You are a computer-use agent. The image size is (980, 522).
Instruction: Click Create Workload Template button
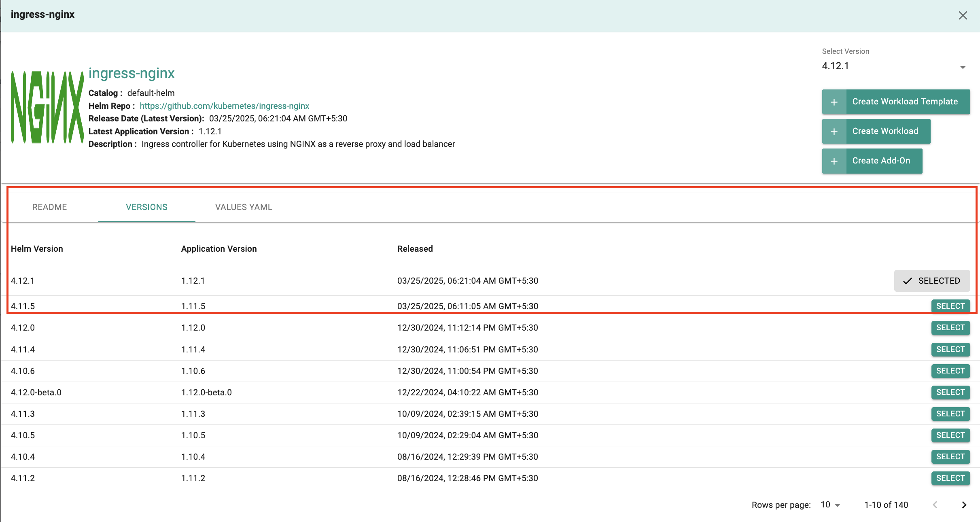(896, 102)
